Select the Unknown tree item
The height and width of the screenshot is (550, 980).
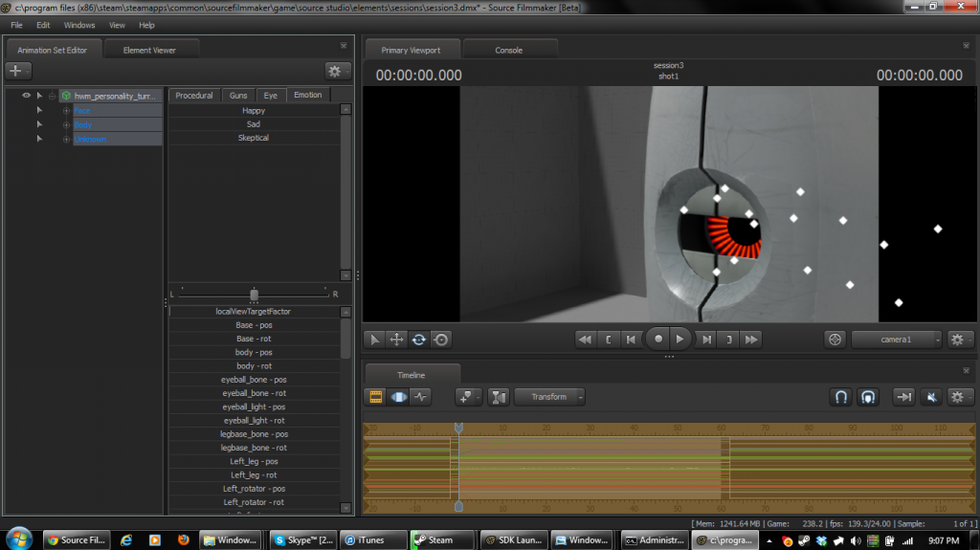pyautogui.click(x=118, y=139)
